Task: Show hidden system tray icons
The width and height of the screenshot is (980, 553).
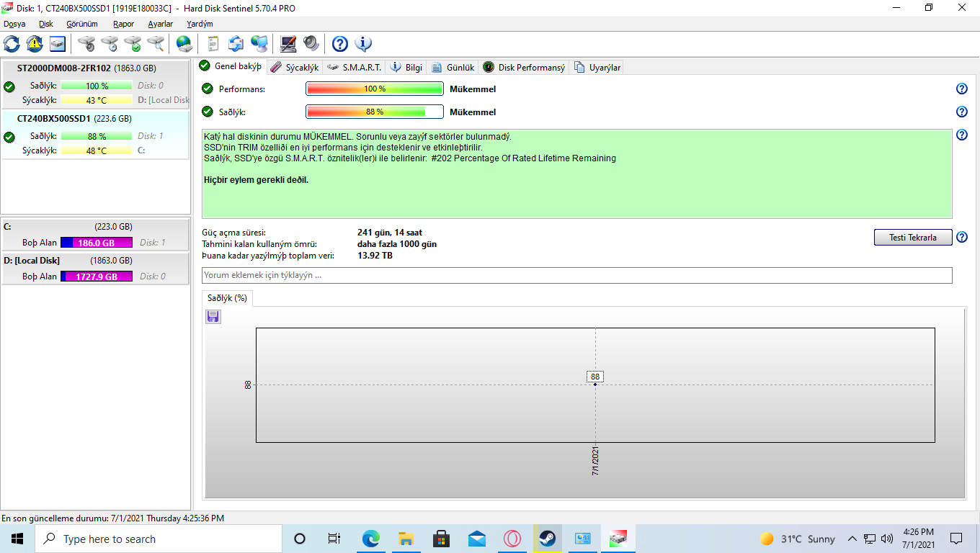Action: 852,539
